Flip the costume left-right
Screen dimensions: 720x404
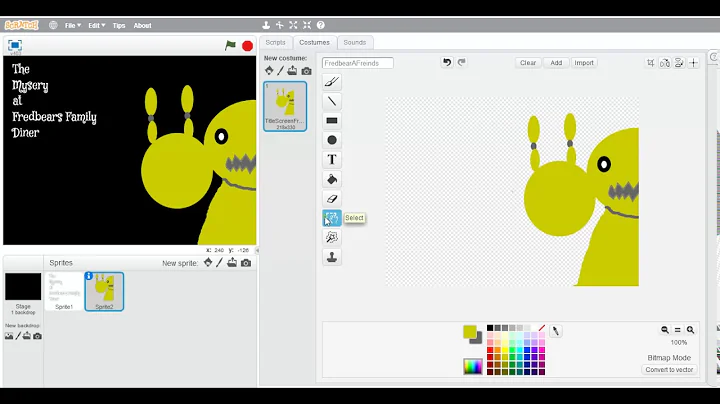click(x=665, y=63)
